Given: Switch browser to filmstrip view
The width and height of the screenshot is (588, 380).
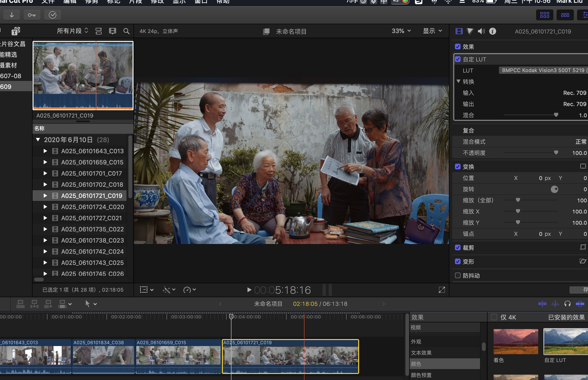Looking at the screenshot, I should pos(113,31).
